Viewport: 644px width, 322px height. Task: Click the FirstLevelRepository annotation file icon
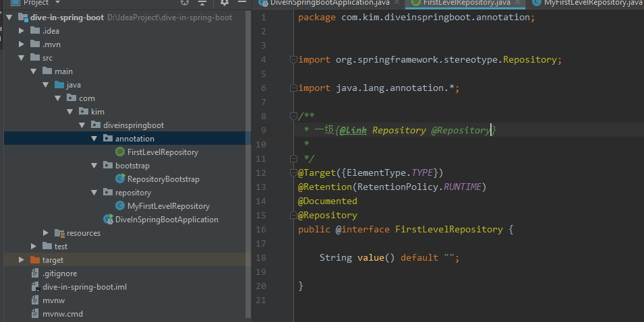click(120, 152)
